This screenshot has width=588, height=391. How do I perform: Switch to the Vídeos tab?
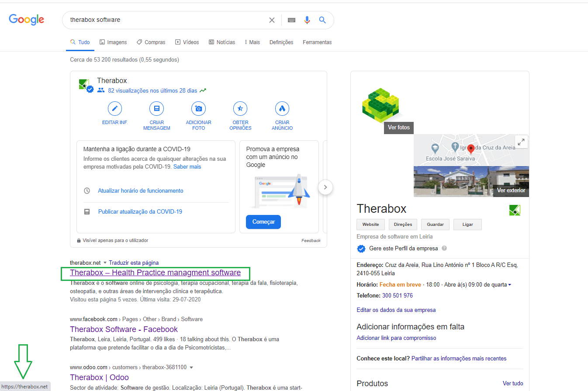click(x=187, y=42)
